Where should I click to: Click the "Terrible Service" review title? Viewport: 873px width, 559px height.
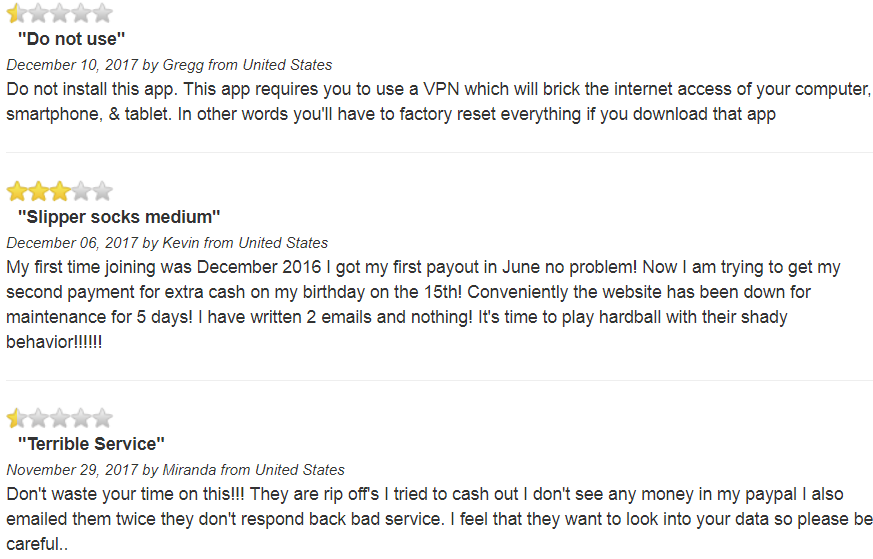tap(91, 444)
